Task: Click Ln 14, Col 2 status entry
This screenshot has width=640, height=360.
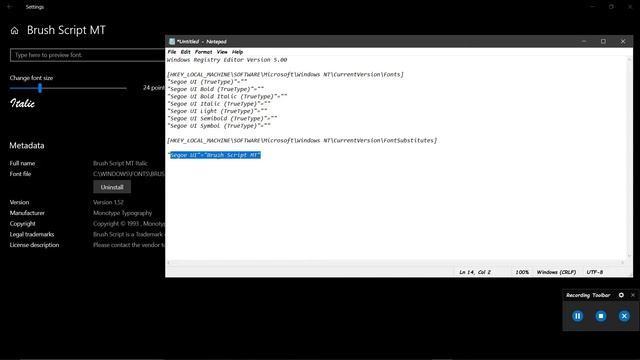Action: click(475, 272)
